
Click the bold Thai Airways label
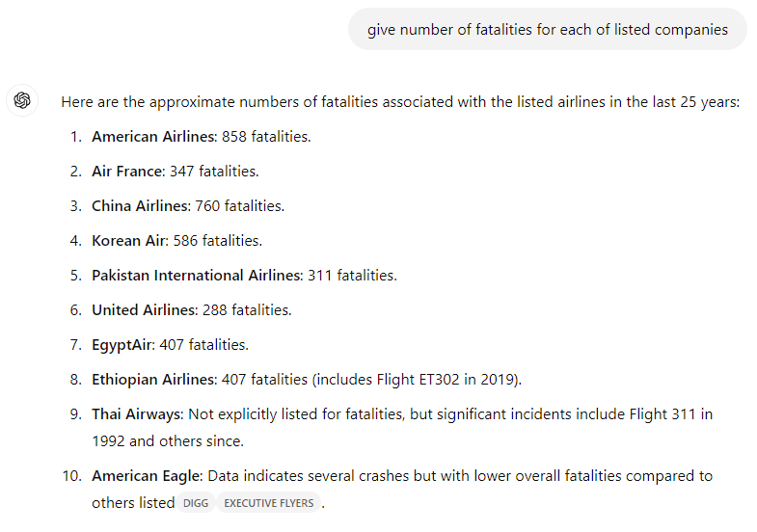138,414
